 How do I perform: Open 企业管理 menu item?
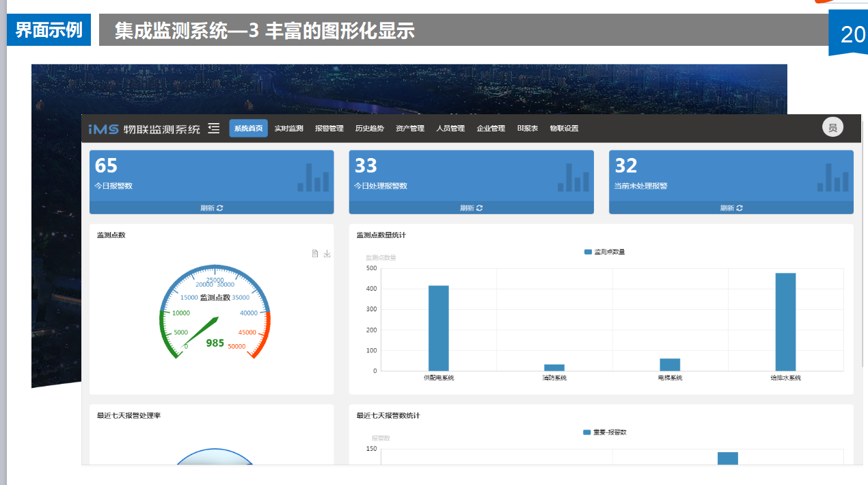(x=491, y=129)
